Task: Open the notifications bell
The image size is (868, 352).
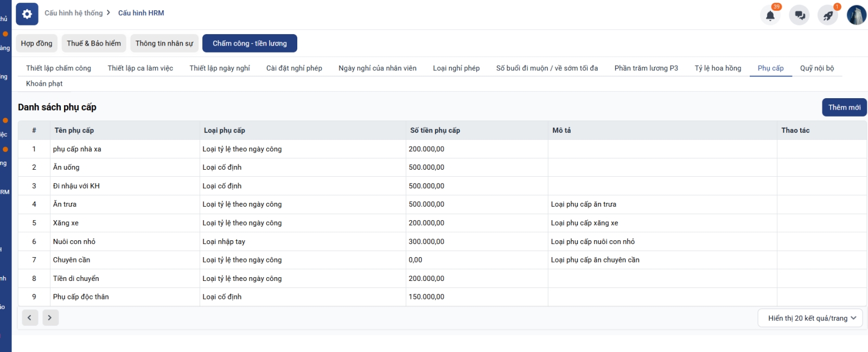Action: tap(770, 16)
